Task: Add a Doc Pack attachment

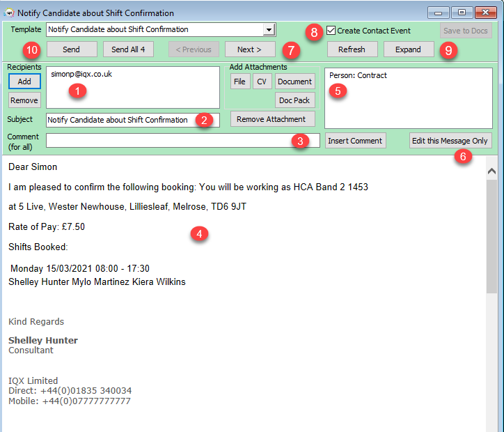Action: (x=294, y=100)
